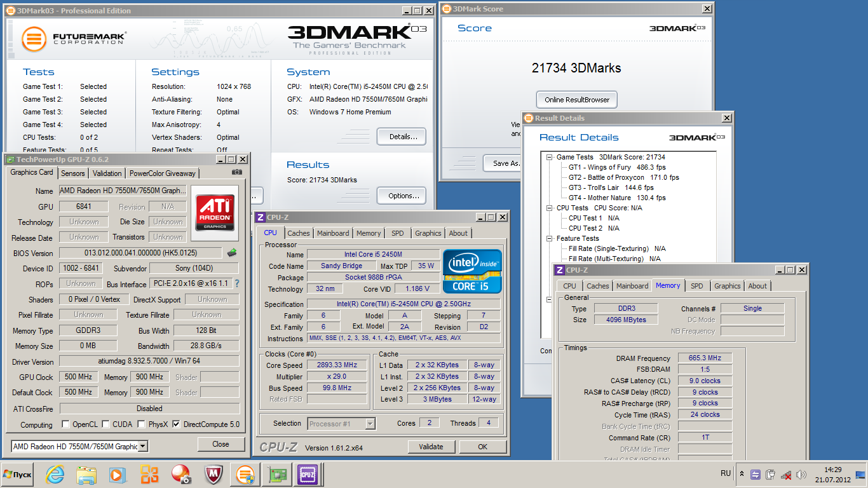Click the Bus Interface question mark icon
Screen dimensions: 868x488
[237, 283]
